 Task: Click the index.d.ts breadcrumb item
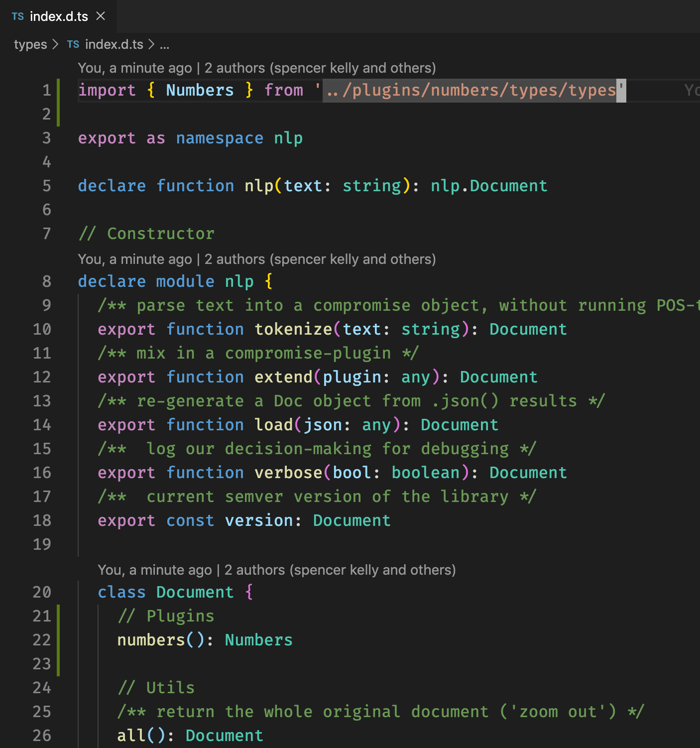(x=114, y=44)
